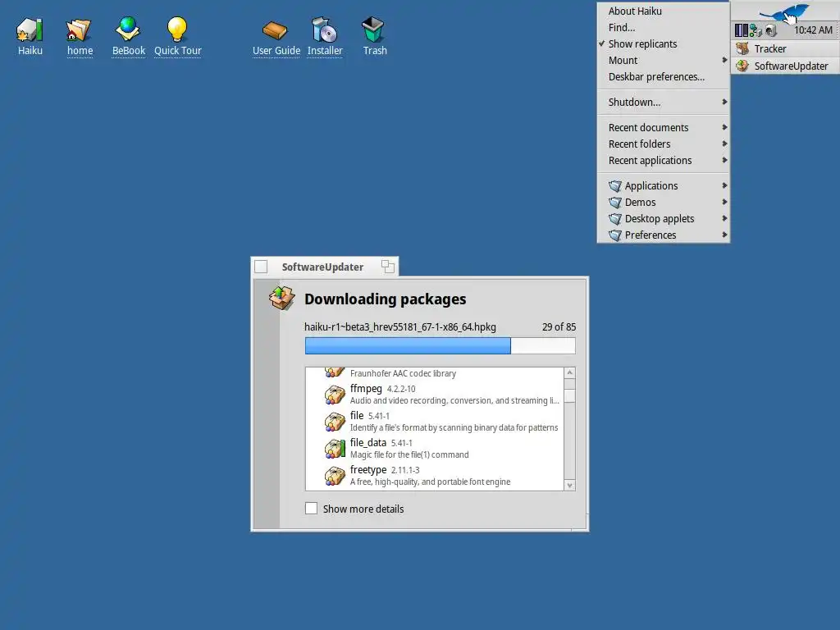Click the package list scroll up arrow

click(x=569, y=373)
